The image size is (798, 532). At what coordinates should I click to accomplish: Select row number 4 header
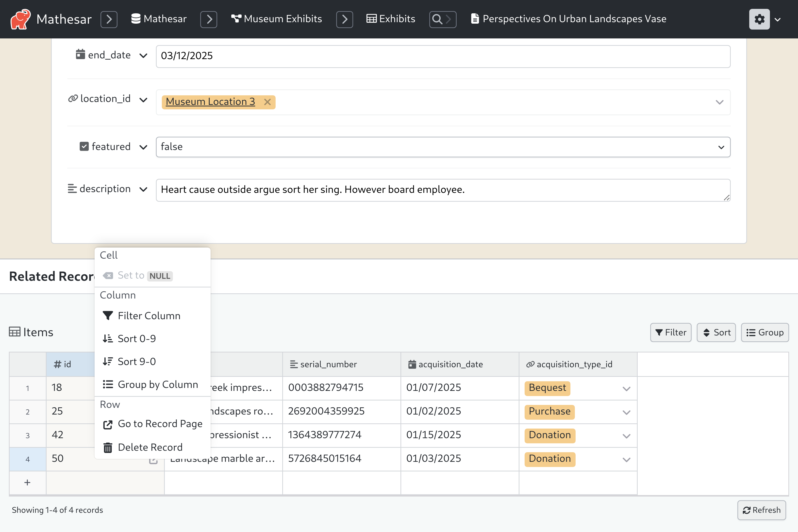click(28, 459)
